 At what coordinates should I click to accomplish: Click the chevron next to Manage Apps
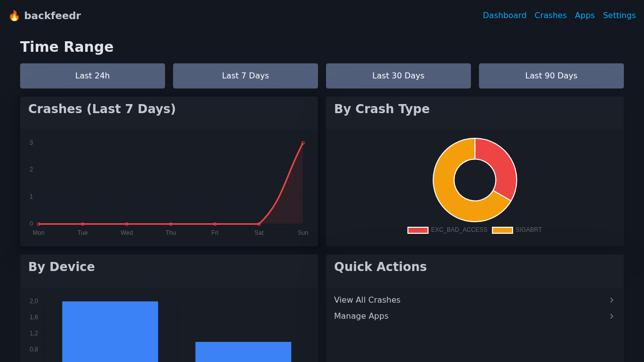coord(612,316)
